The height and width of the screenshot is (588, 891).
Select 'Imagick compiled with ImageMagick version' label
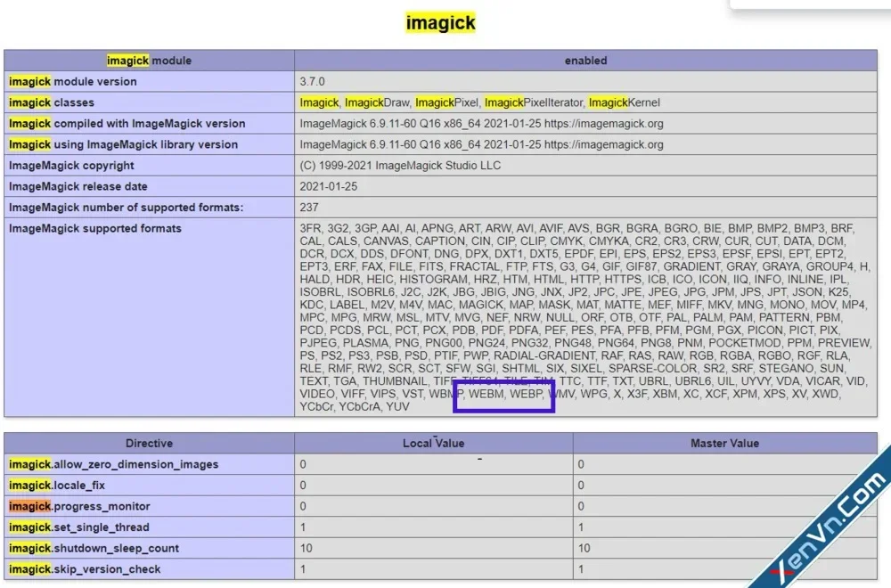(x=127, y=123)
